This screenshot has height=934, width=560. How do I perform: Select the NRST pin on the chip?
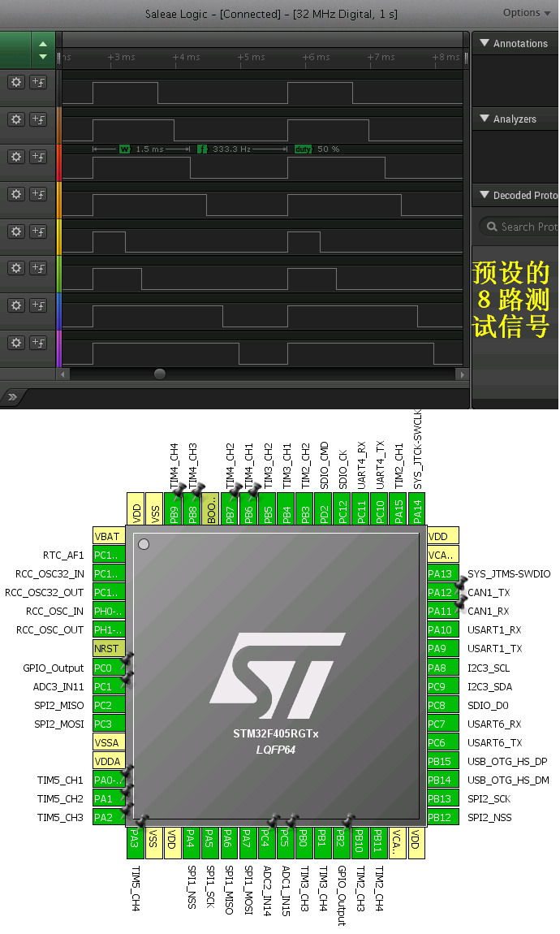coord(109,648)
